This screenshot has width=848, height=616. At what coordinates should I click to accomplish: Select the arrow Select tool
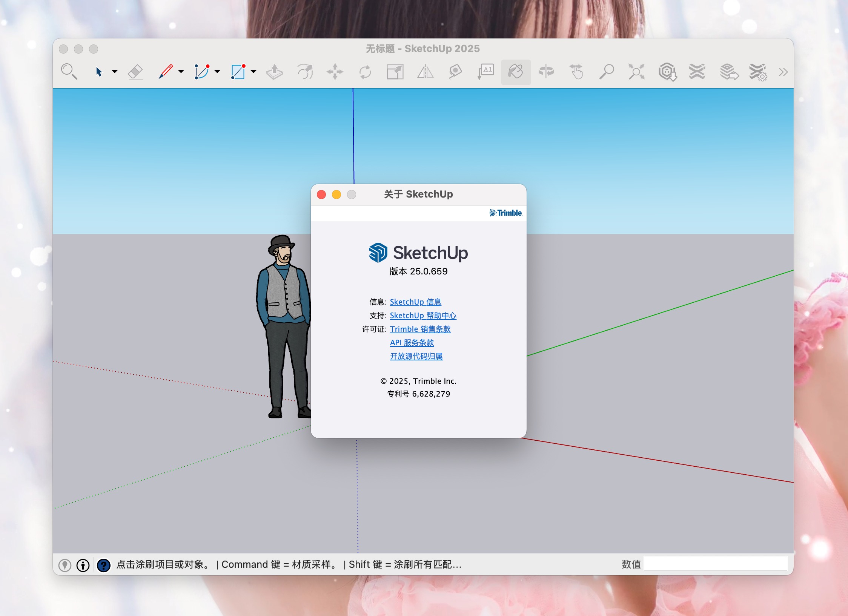tap(99, 72)
